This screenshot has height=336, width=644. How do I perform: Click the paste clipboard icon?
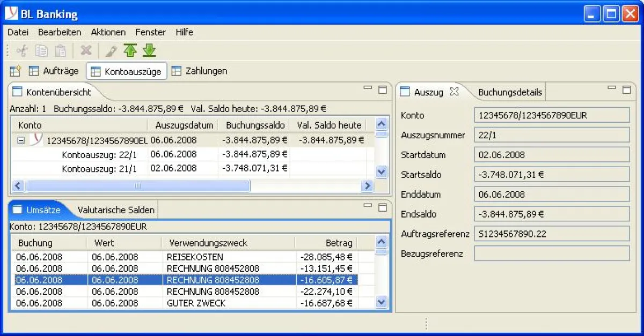coord(61,51)
